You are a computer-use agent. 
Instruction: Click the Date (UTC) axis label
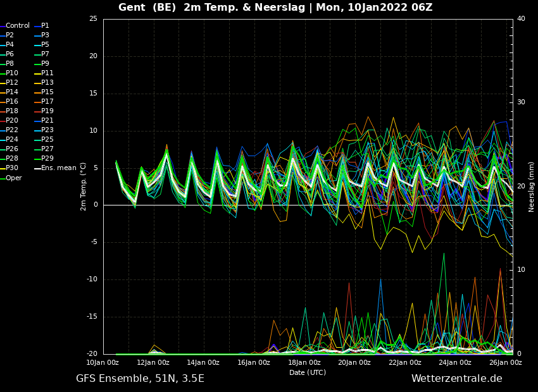(308, 372)
